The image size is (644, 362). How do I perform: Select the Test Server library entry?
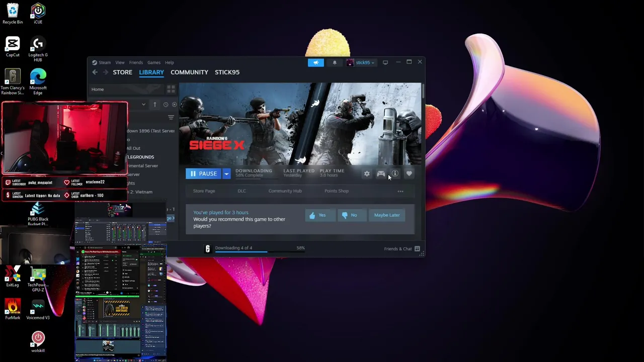[150, 131]
